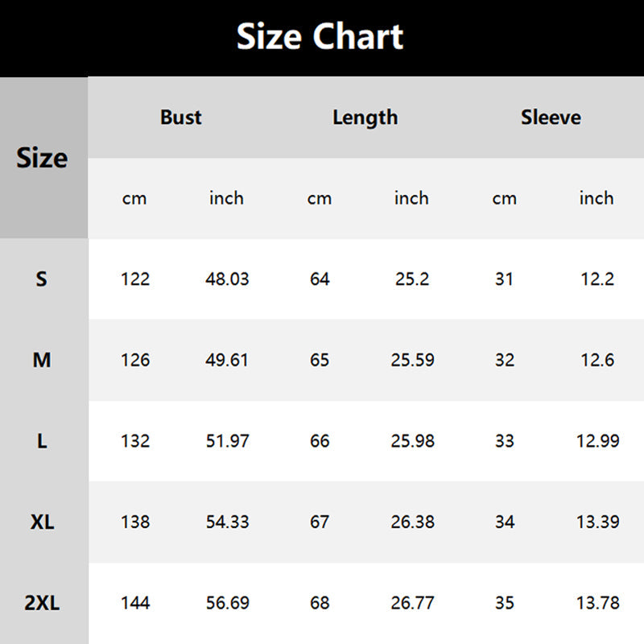Select the XL size row label
The image size is (644, 644).
tap(42, 522)
